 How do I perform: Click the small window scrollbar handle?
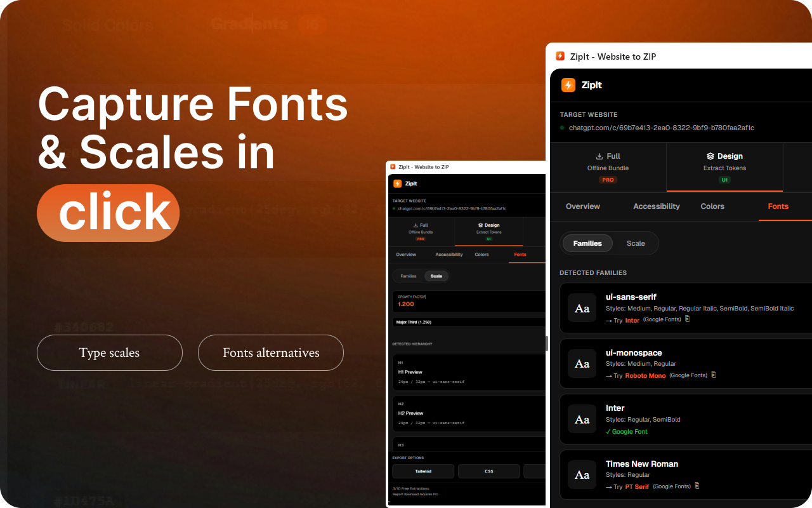(547, 343)
